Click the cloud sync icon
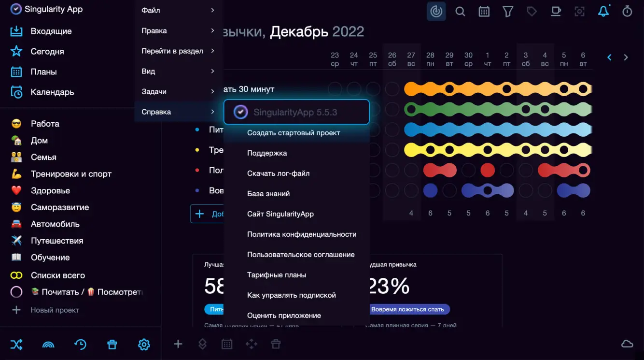The width and height of the screenshot is (644, 360). (x=627, y=344)
